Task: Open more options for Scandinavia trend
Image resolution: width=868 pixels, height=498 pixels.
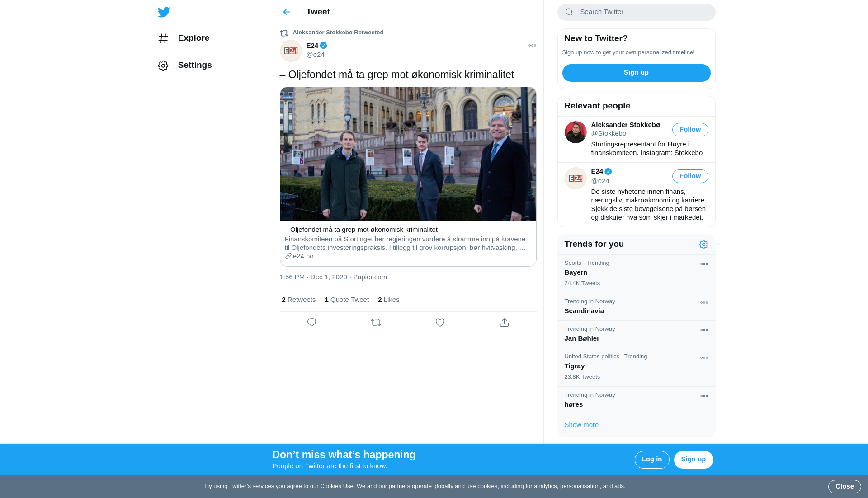Action: (x=704, y=303)
